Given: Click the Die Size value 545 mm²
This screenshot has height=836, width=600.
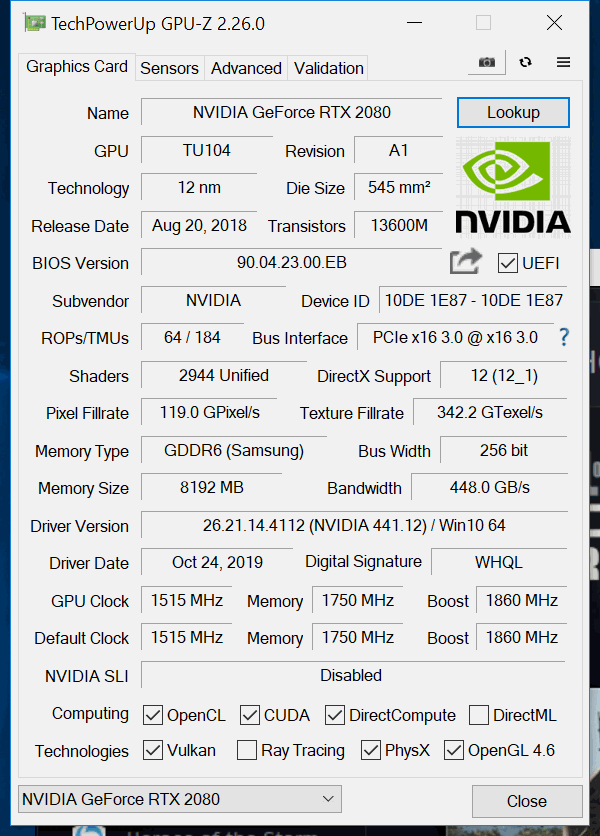Looking at the screenshot, I should click(398, 187).
